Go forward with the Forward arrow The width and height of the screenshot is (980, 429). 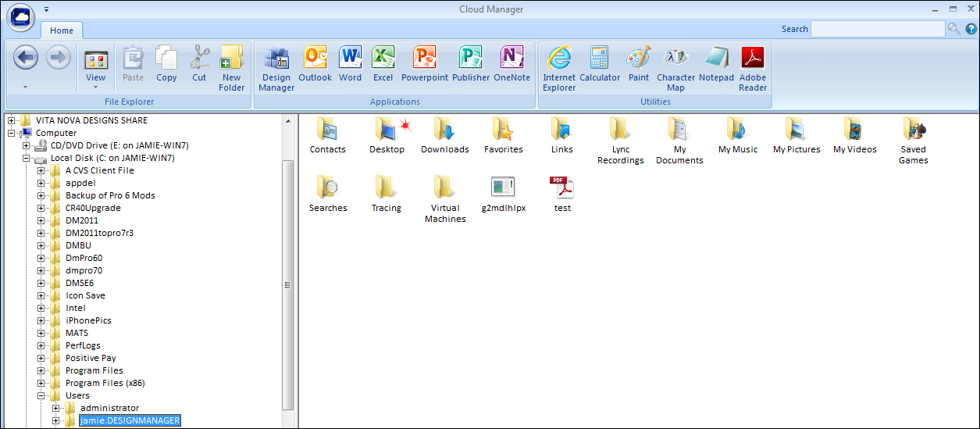[59, 58]
